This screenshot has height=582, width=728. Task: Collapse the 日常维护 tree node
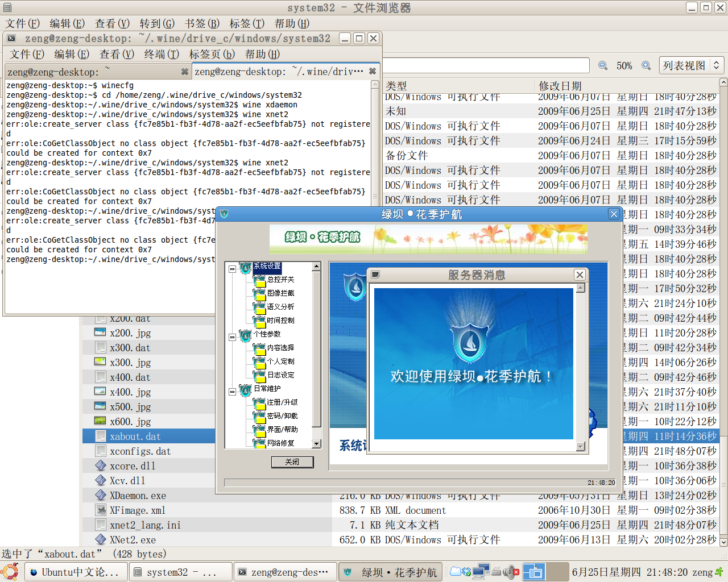click(x=232, y=392)
